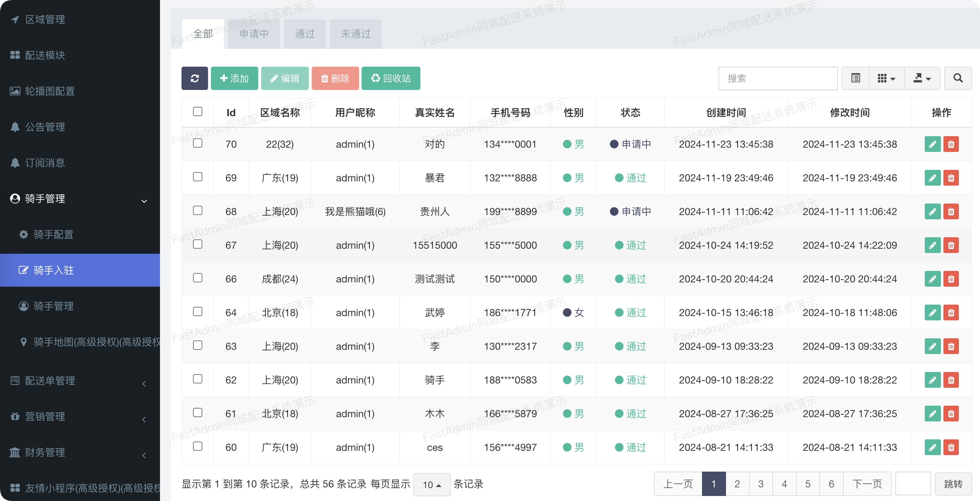Switch to the 申请中 tab
The height and width of the screenshot is (501, 980).
[254, 34]
